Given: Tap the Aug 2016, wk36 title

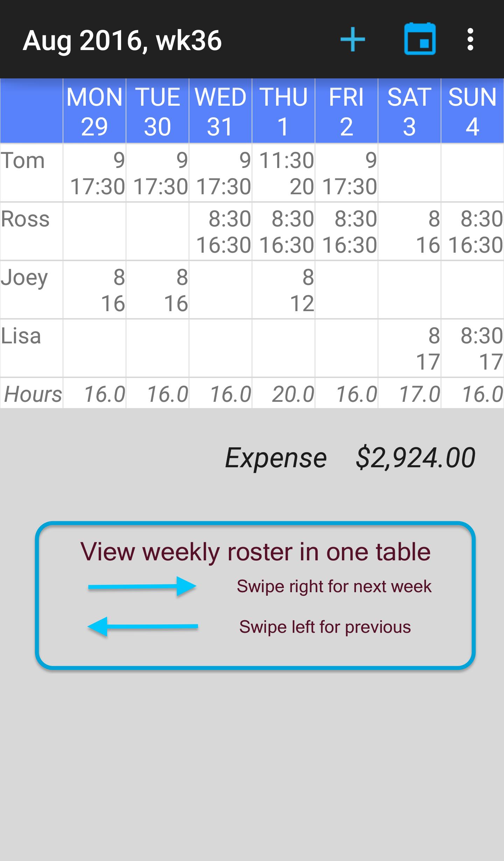Looking at the screenshot, I should [122, 40].
